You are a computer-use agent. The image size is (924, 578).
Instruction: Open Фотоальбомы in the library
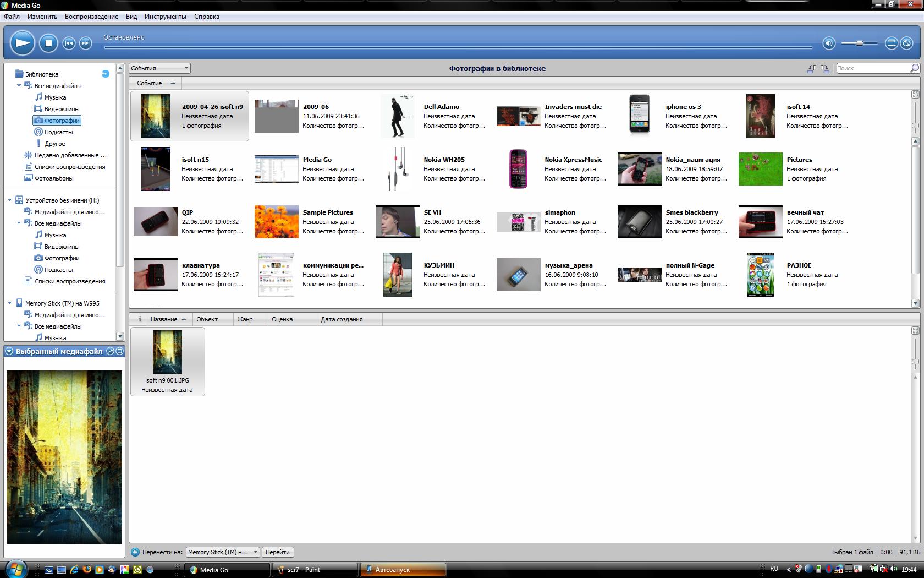click(49, 178)
